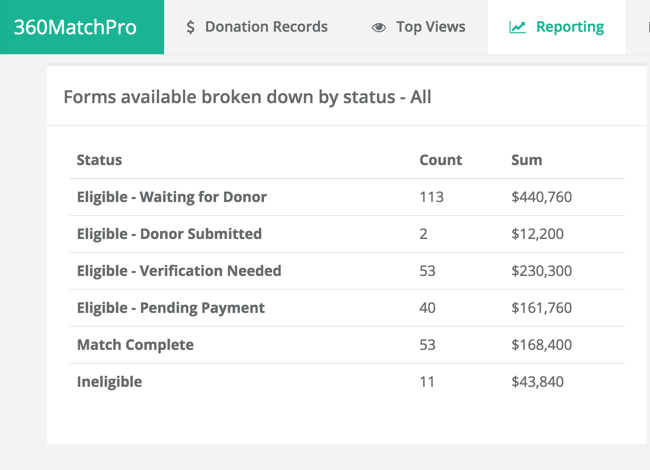Select the Reporting tab

coord(558,27)
